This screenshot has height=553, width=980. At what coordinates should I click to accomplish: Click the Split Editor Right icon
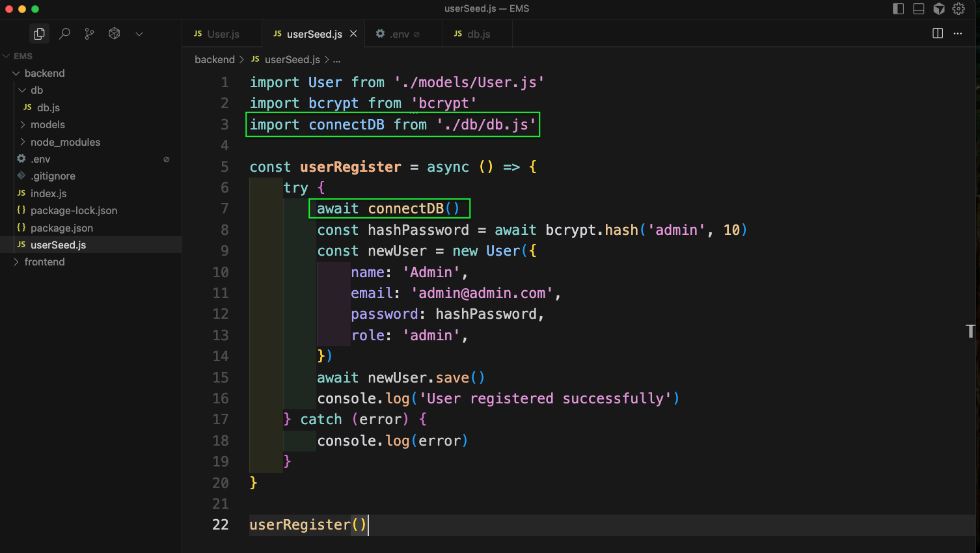coord(938,33)
